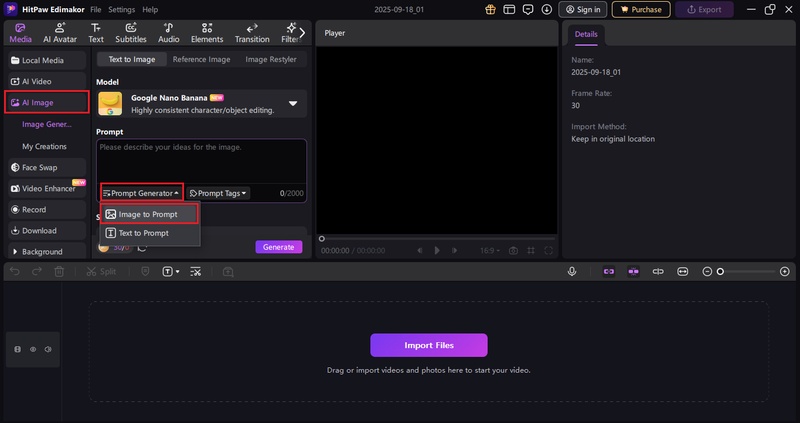The width and height of the screenshot is (800, 423).
Task: Click the refresh icon beside credits
Action: (142, 247)
